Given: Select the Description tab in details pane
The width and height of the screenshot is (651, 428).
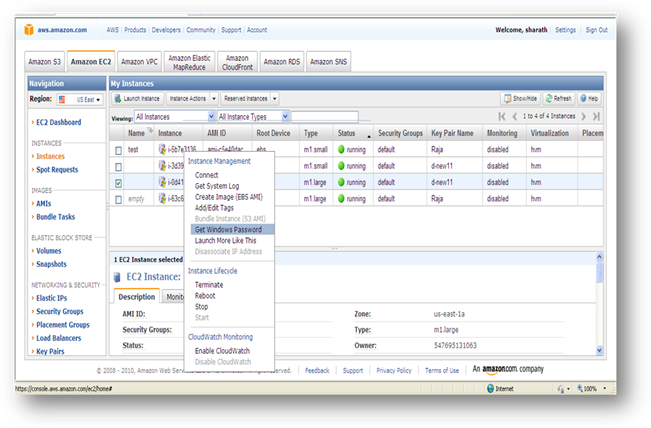Looking at the screenshot, I should point(136,297).
